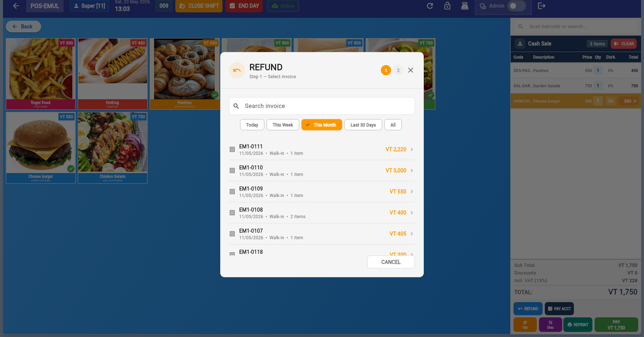Click the Online status indicator
Image resolution: width=644 pixels, height=337 pixels.
pyautogui.click(x=283, y=6)
